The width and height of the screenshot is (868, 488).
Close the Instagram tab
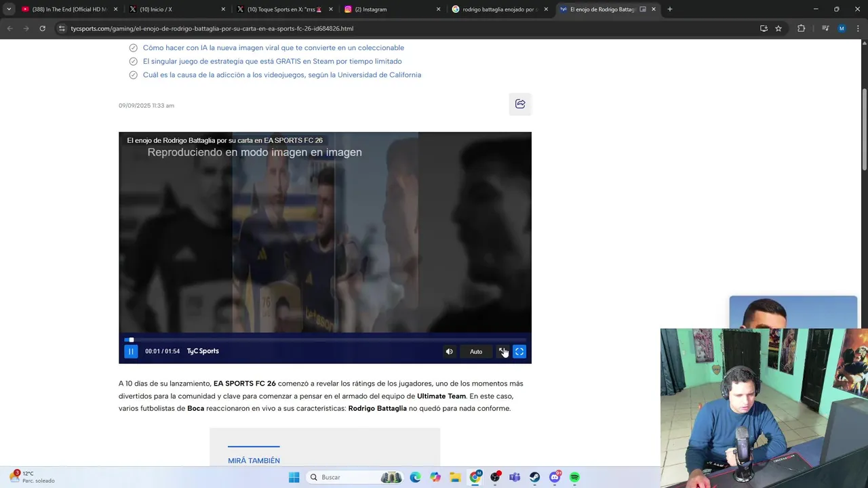438,9
